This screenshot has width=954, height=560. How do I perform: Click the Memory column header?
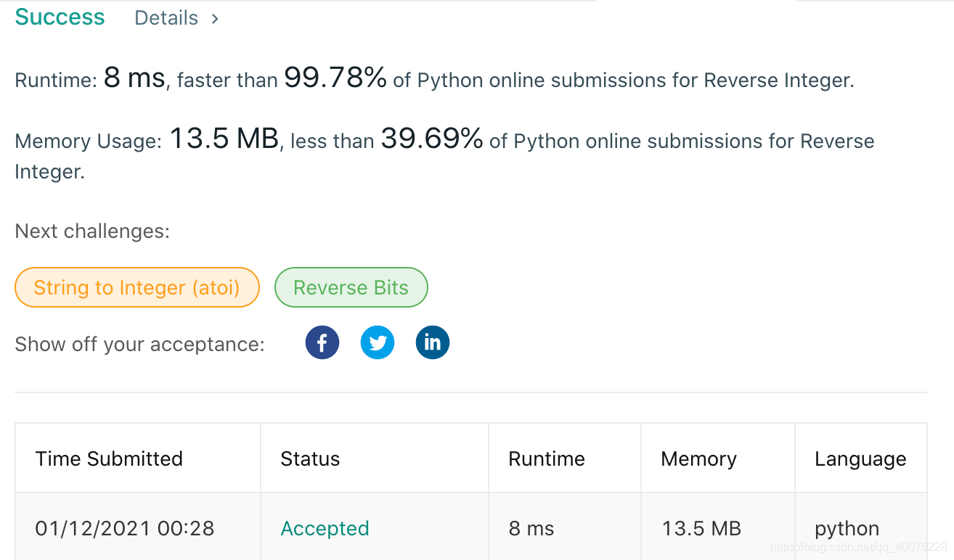(x=698, y=458)
